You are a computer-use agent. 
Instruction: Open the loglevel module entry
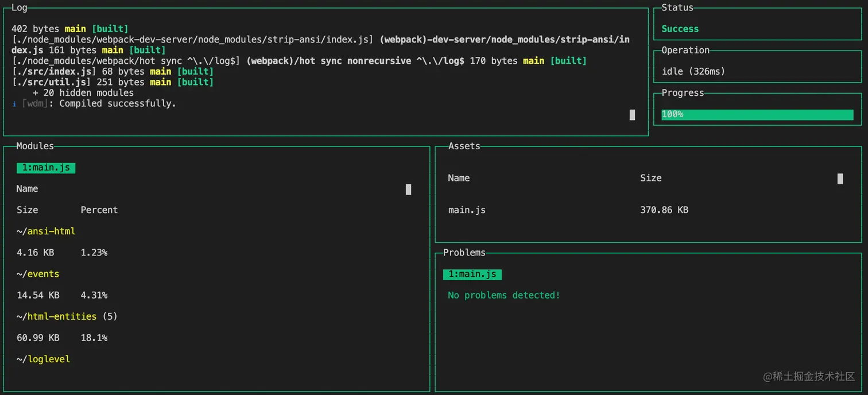(x=43, y=359)
